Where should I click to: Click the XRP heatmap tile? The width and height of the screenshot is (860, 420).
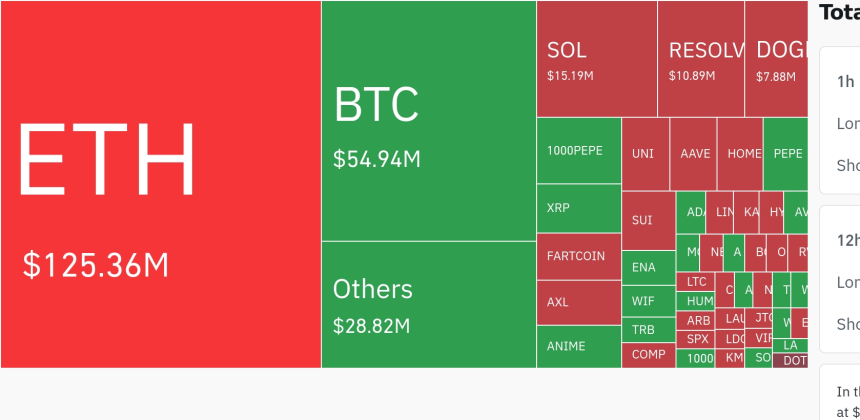pyautogui.click(x=579, y=208)
